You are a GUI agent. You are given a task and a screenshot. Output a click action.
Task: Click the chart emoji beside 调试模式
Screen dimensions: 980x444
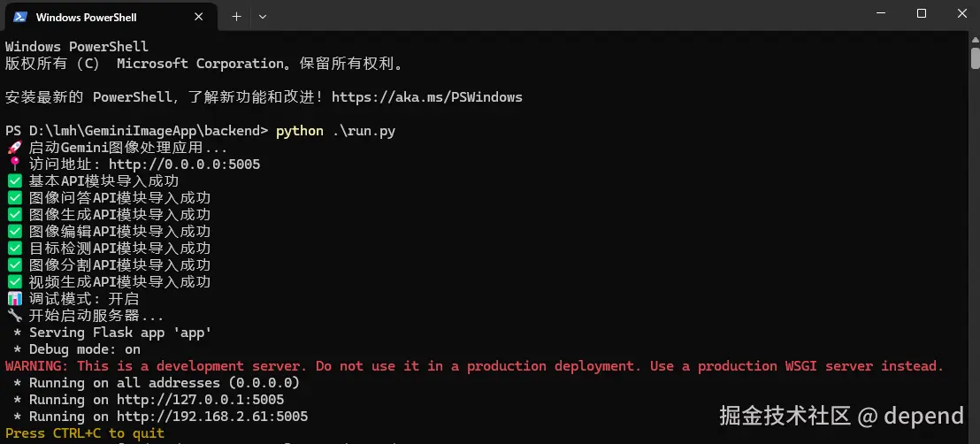(x=14, y=299)
